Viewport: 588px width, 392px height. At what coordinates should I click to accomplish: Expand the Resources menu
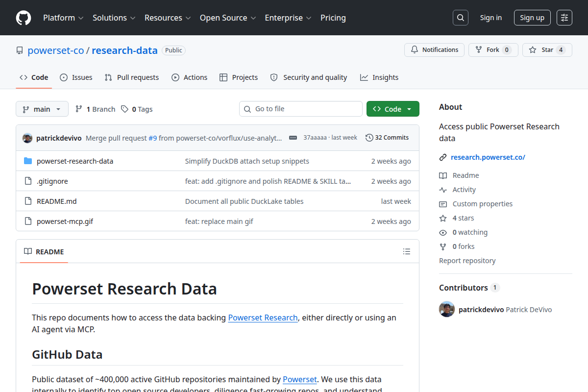click(168, 18)
